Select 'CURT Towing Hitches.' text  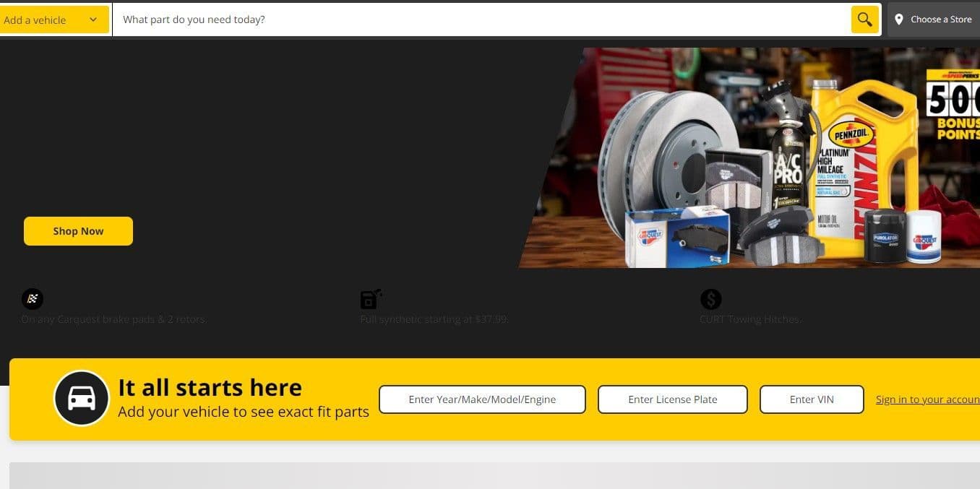pos(749,319)
